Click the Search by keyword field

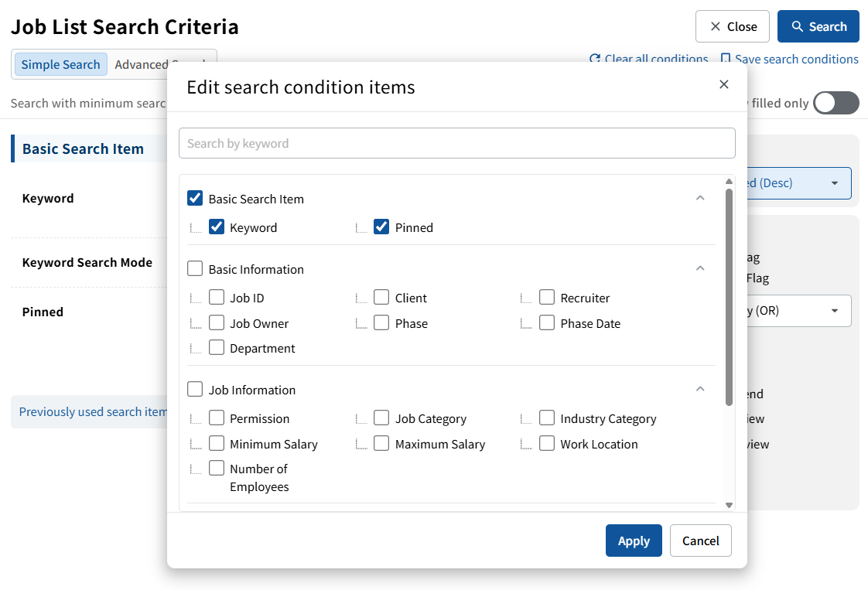coord(456,143)
